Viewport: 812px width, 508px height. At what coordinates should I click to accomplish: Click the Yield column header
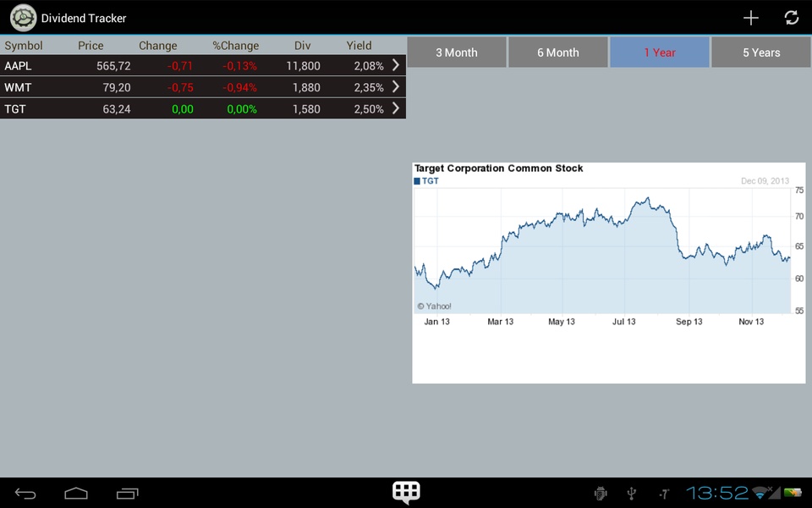point(359,46)
